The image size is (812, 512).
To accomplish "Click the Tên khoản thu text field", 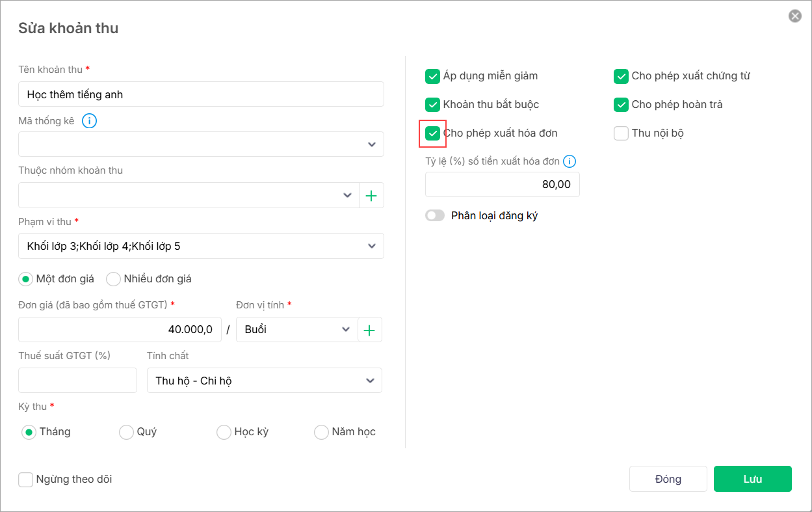I will pos(201,94).
